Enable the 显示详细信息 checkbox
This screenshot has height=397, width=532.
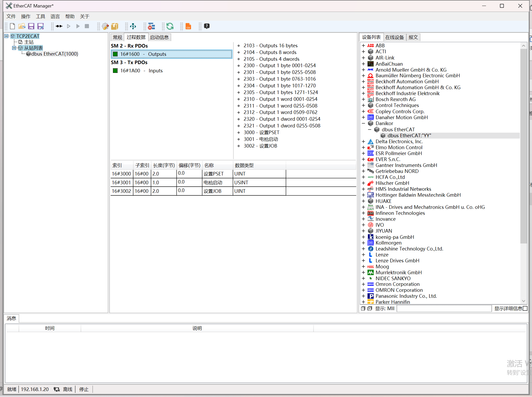pos(525,308)
